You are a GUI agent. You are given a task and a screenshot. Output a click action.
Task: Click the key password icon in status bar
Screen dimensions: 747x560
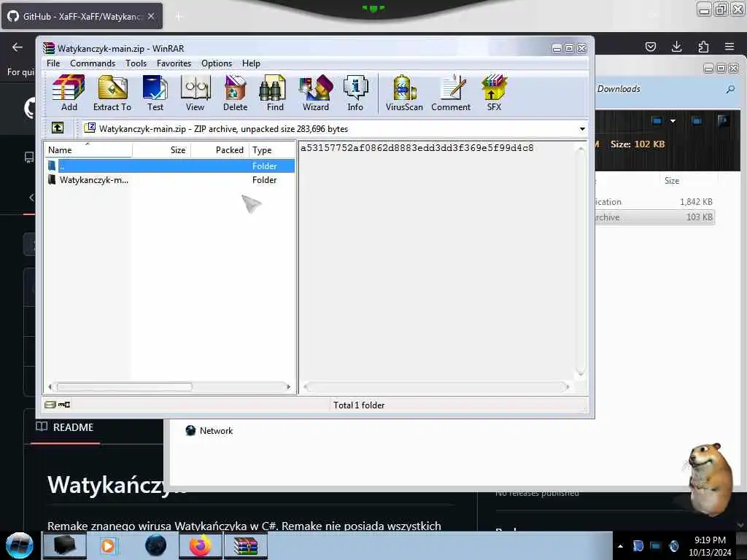tap(64, 405)
